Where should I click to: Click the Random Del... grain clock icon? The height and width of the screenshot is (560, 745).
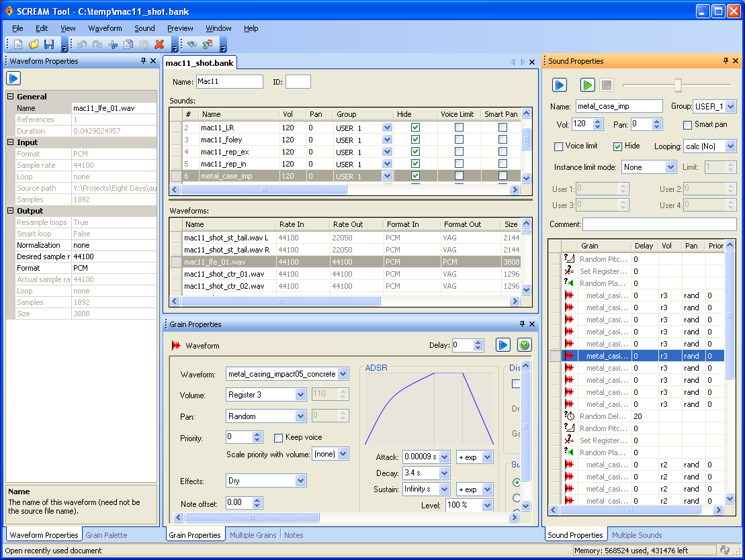tap(569, 416)
